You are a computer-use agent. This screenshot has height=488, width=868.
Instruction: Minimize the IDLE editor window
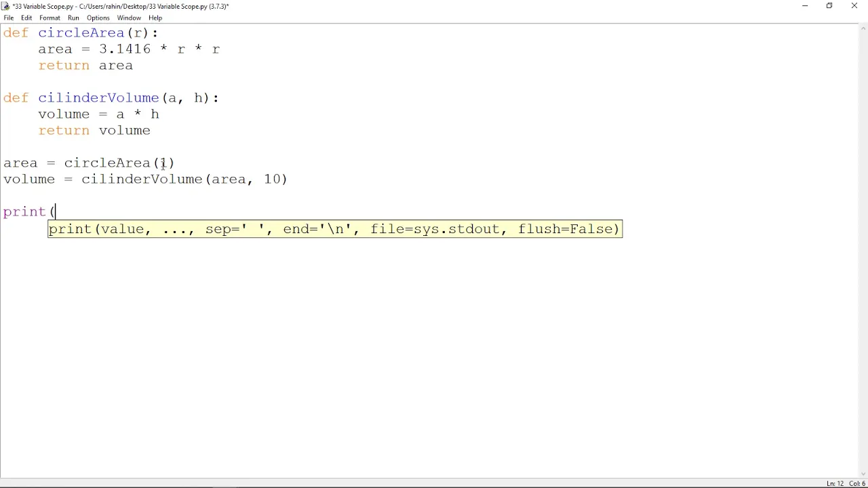(805, 6)
